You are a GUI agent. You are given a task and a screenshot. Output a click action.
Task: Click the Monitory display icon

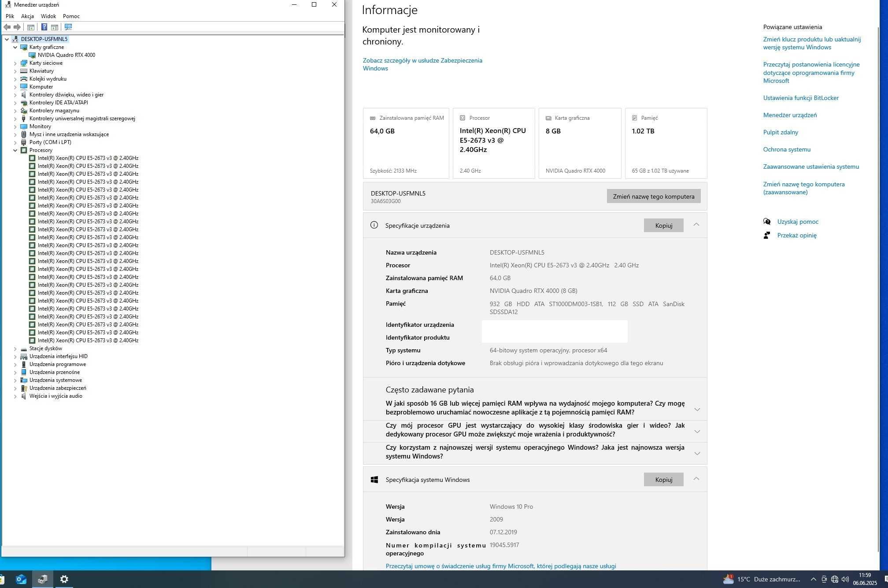click(x=24, y=126)
